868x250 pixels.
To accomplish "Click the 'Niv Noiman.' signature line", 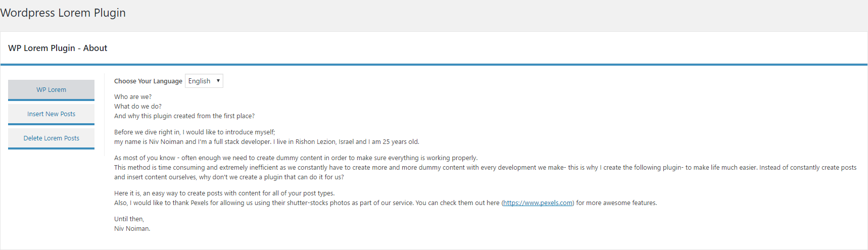I will coord(132,229).
